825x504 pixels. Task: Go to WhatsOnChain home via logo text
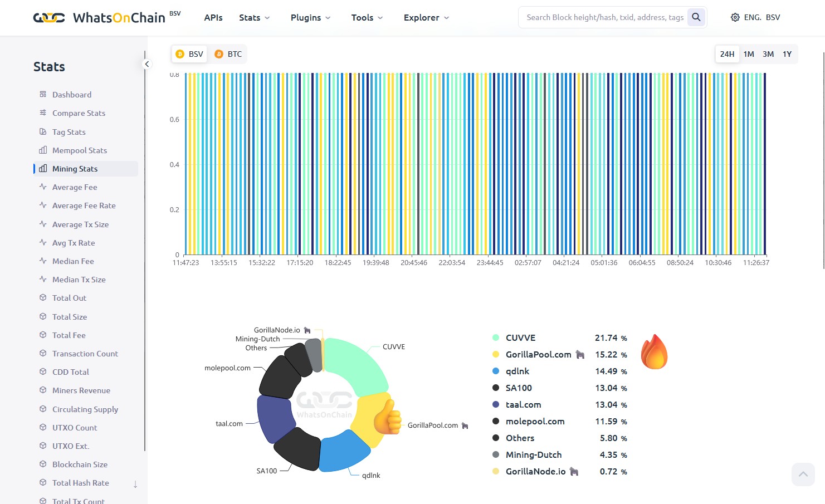point(119,18)
